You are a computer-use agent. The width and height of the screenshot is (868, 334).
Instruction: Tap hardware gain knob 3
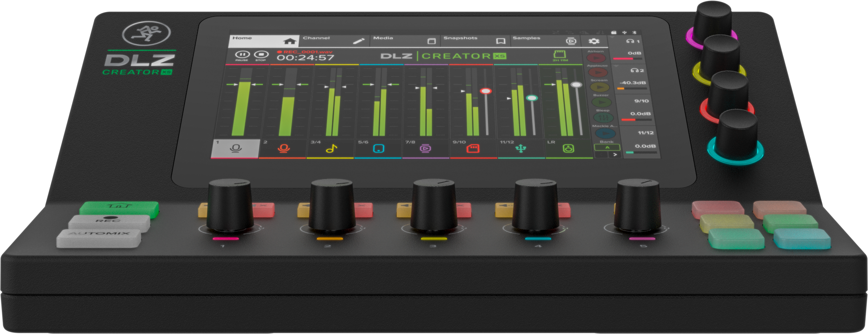tap(434, 206)
